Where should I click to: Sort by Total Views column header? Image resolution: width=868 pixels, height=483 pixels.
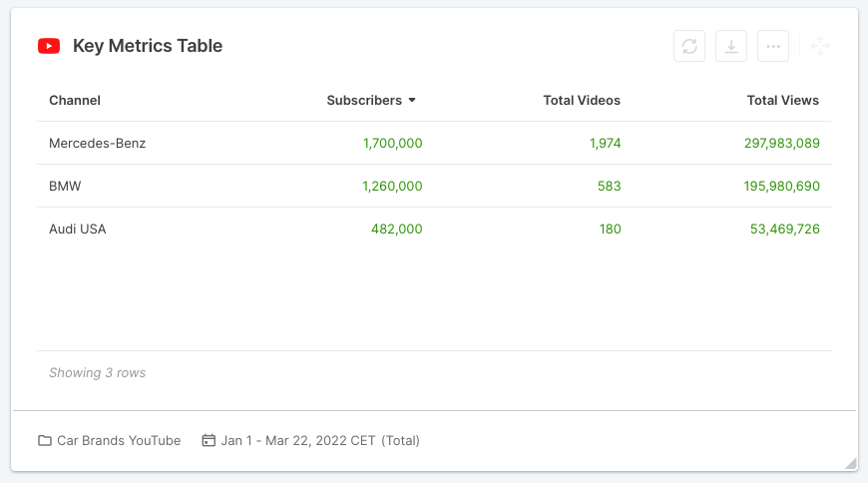pyautogui.click(x=783, y=100)
